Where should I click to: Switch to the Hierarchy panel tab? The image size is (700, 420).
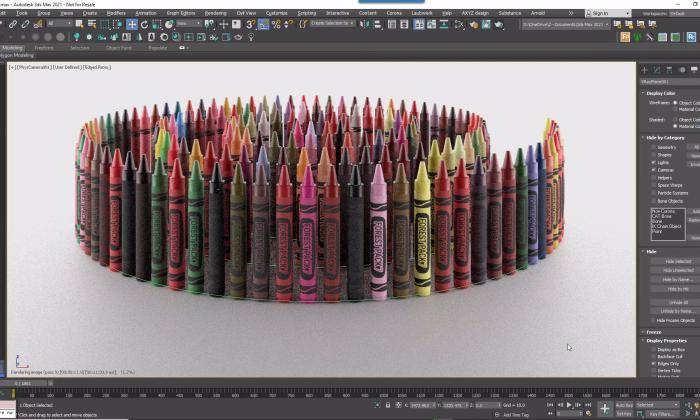[x=669, y=70]
